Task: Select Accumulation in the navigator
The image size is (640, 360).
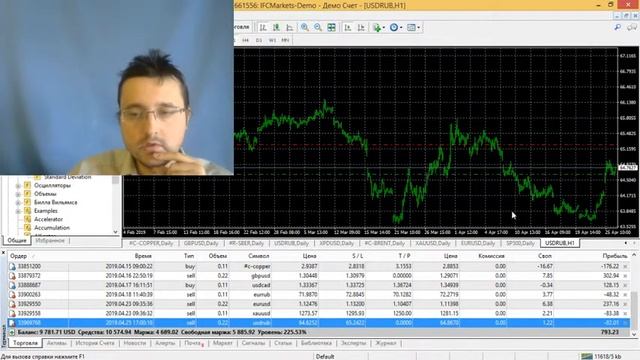Action: [x=52, y=228]
